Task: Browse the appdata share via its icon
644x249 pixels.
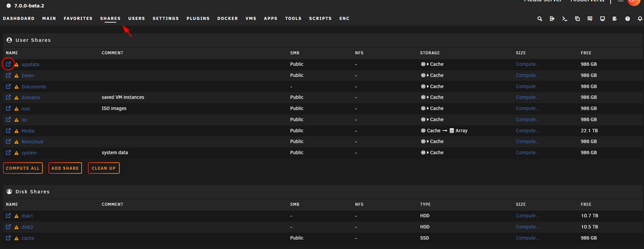Action: (x=8, y=65)
